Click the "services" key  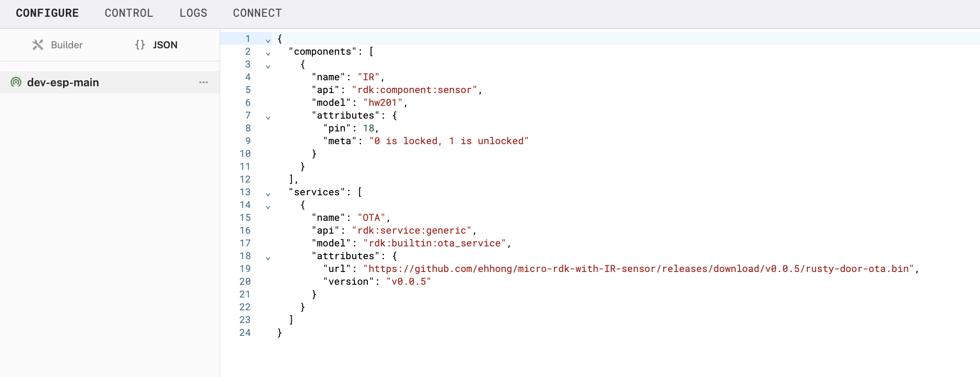(317, 192)
